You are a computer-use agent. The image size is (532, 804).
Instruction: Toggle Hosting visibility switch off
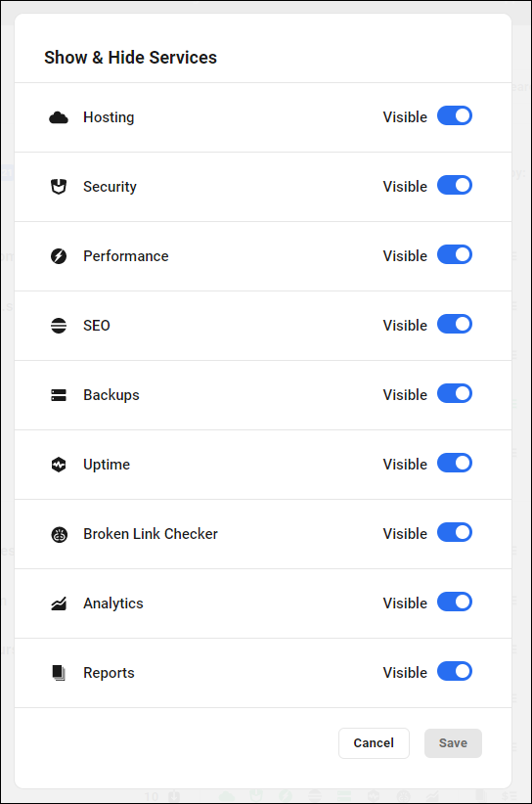(455, 115)
